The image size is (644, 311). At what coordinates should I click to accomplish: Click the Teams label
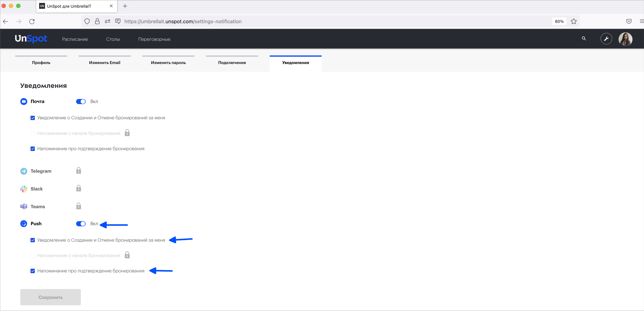click(x=38, y=207)
